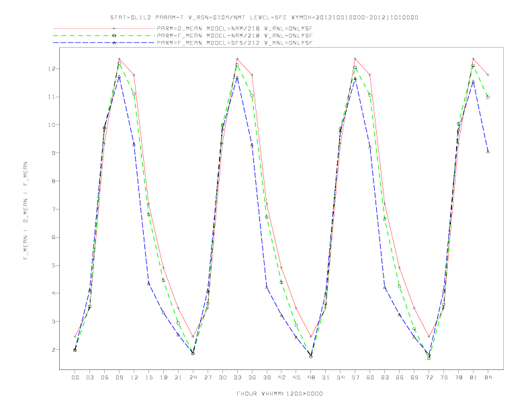Screen dimensions: 532x411
Task: Click the chart title beginning STAT=SL1L2
Action: (264, 17)
